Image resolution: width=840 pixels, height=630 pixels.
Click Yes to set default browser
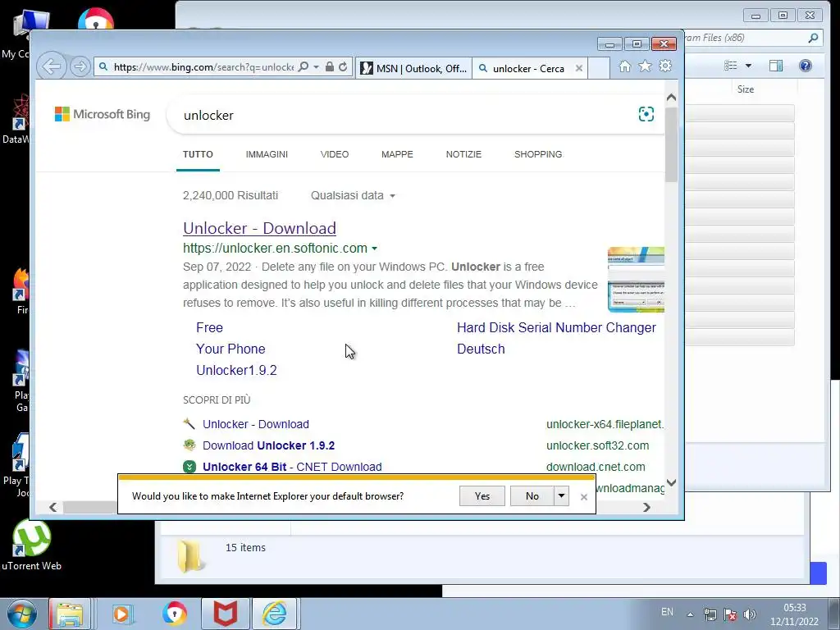(482, 496)
